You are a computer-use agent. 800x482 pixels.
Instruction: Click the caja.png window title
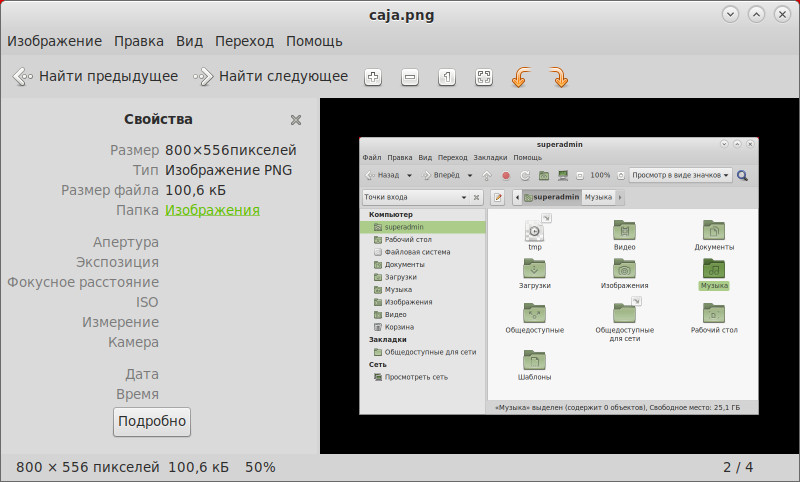click(x=402, y=15)
